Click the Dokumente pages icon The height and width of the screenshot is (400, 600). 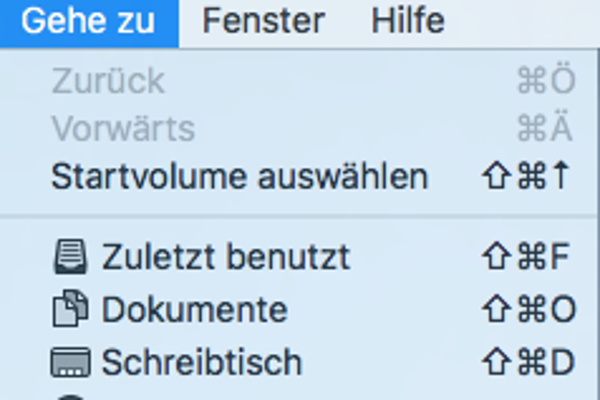71,310
